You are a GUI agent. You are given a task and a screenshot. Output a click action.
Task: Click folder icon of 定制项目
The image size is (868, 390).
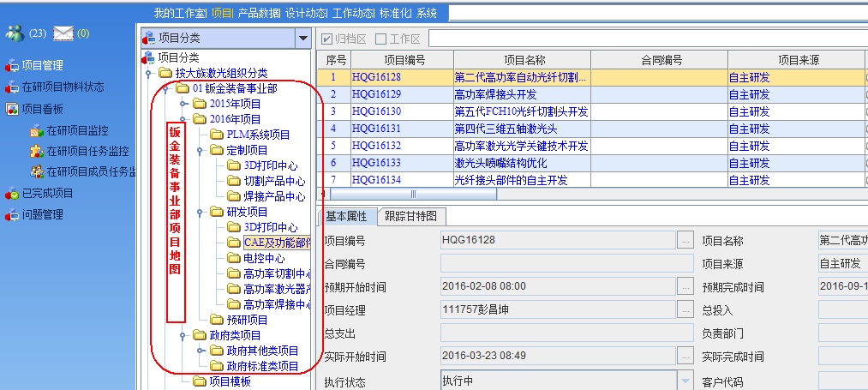[x=217, y=150]
